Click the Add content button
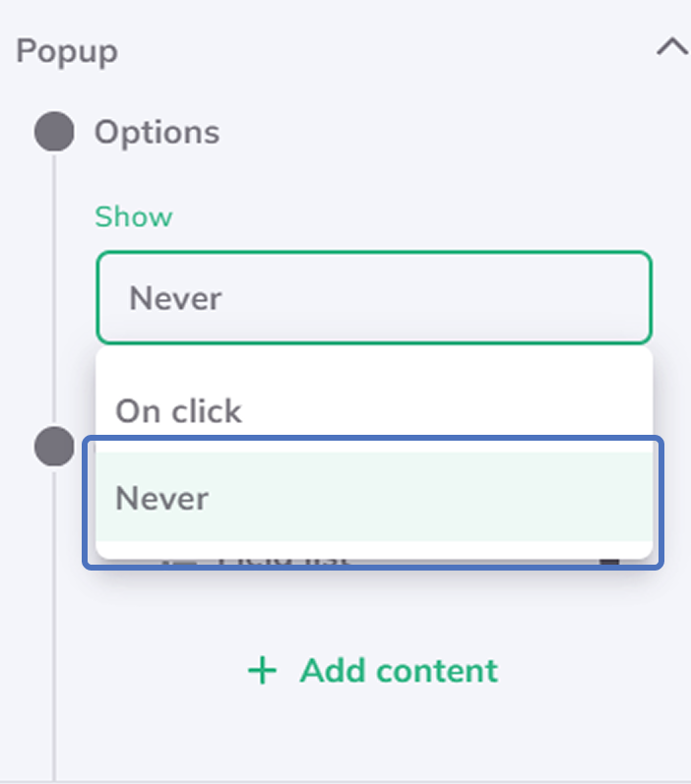 pos(373,671)
